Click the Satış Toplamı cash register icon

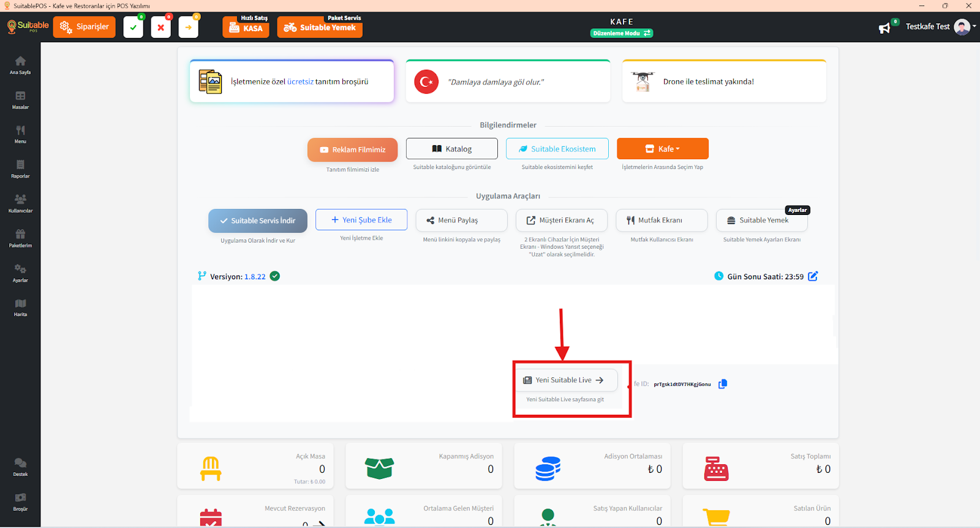point(716,469)
